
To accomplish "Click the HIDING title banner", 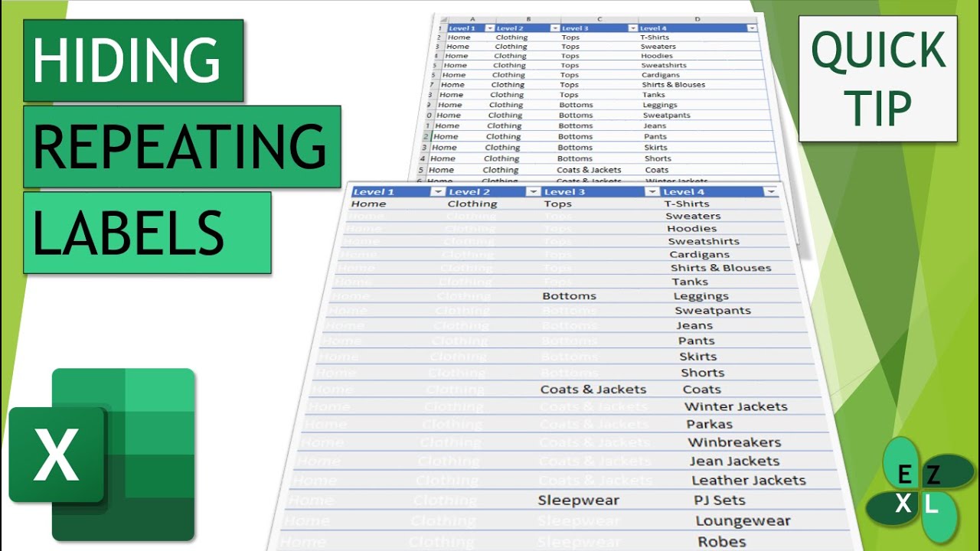I will 133,61.
